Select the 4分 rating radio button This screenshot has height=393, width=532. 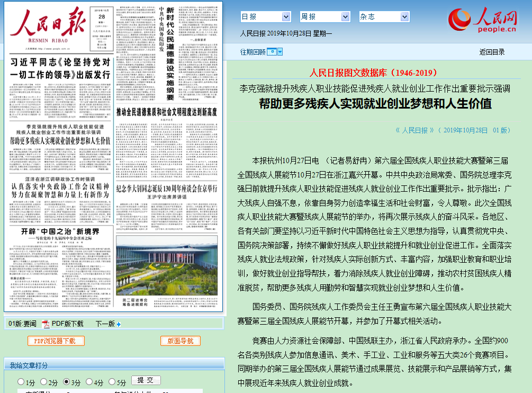(89, 382)
